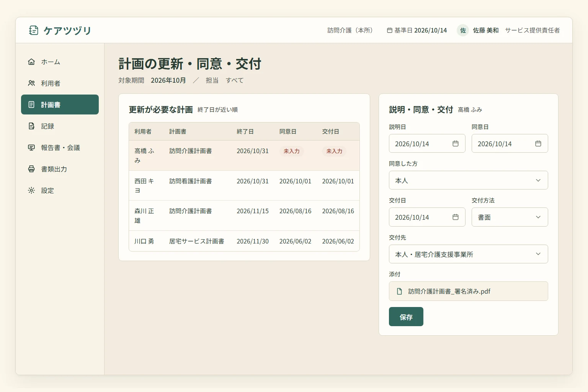This screenshot has height=392, width=588.
Task: Click the 対象期間 value 2026年10月
Action: 168,80
